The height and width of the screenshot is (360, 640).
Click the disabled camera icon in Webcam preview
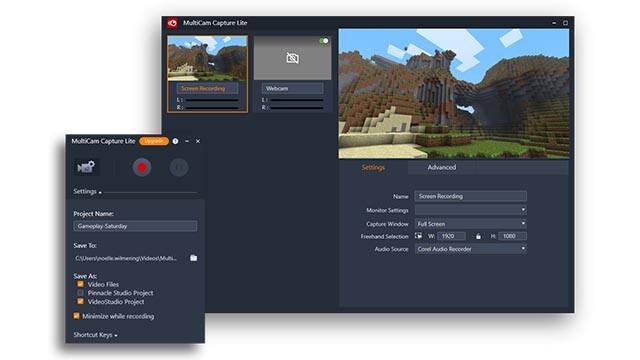point(292,58)
